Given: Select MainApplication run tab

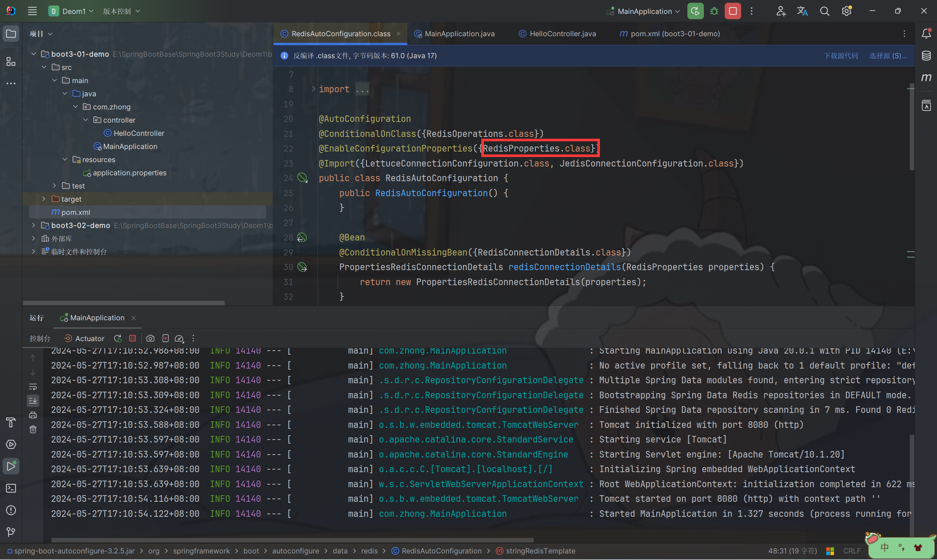Looking at the screenshot, I should tap(97, 318).
